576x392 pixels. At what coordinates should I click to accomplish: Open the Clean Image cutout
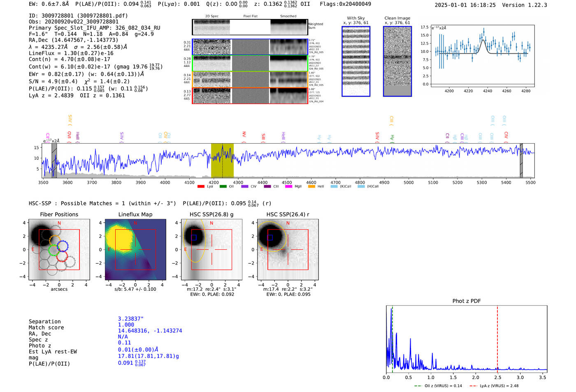[397, 61]
